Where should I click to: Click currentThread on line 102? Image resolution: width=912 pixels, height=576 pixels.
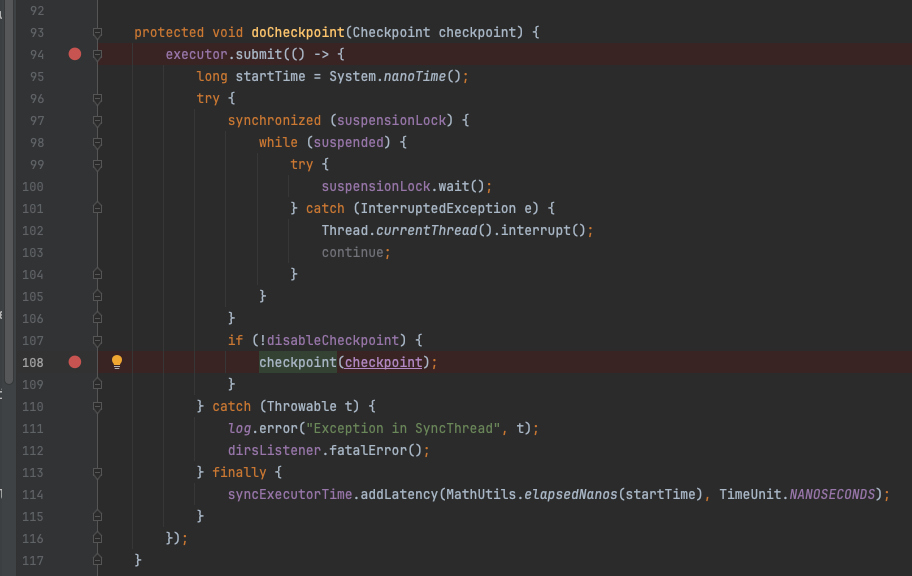coord(426,230)
